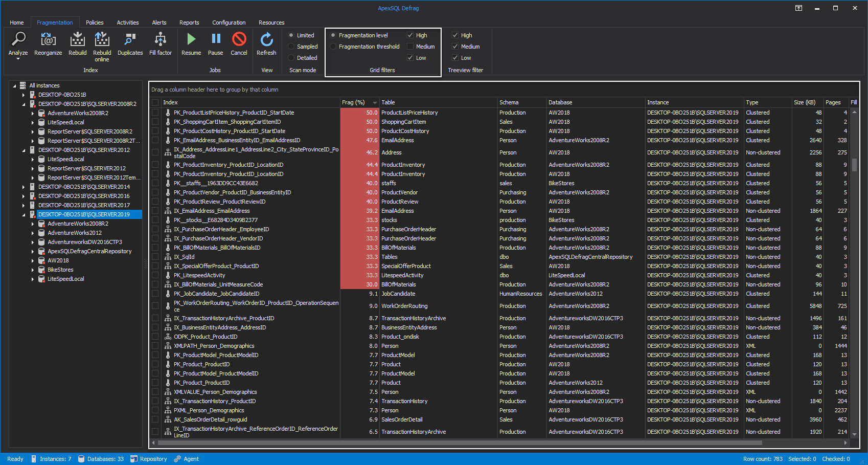Expand DESKTOP-0BO251B\SQLSERVER2014 node
Screen dimensions: 868x465
coord(24,187)
